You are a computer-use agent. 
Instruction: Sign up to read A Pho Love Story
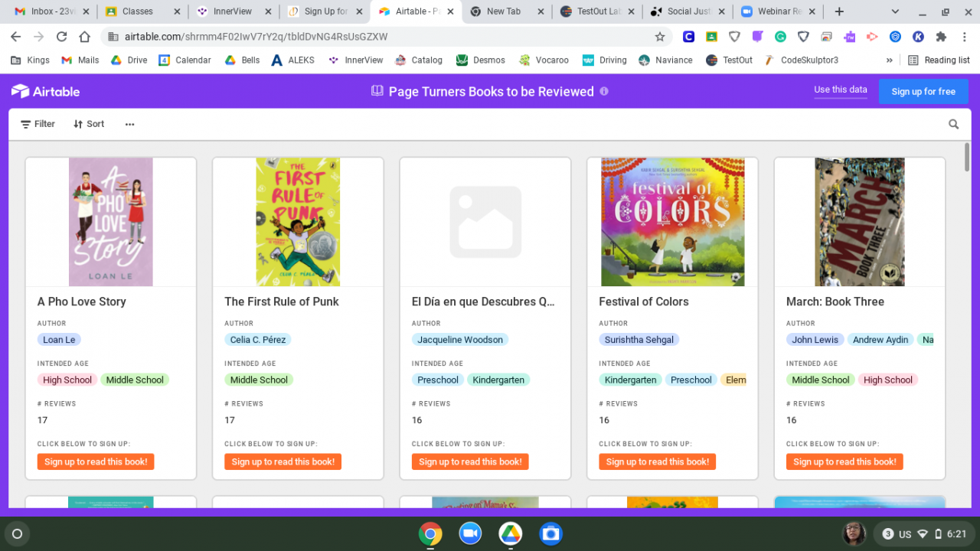click(96, 461)
